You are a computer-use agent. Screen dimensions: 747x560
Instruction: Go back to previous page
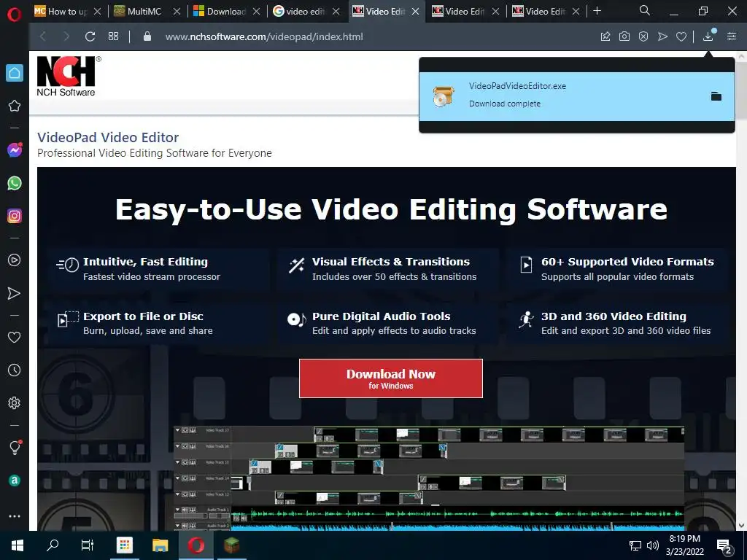tap(43, 36)
